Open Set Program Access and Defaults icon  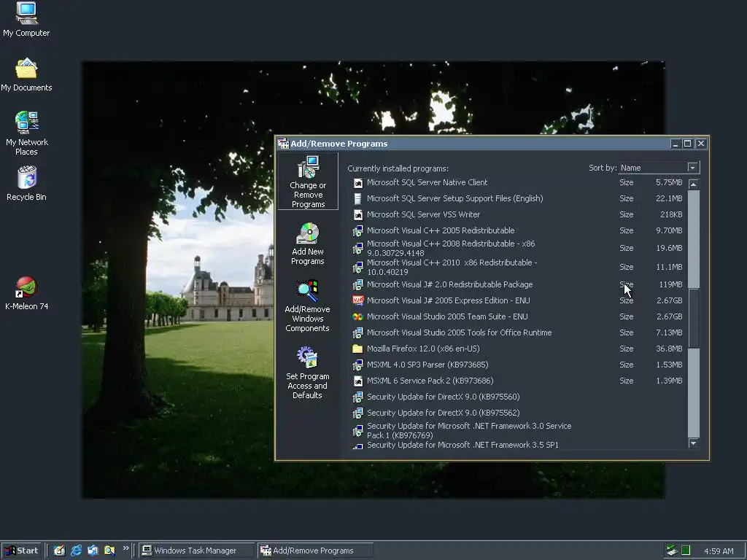point(307,373)
